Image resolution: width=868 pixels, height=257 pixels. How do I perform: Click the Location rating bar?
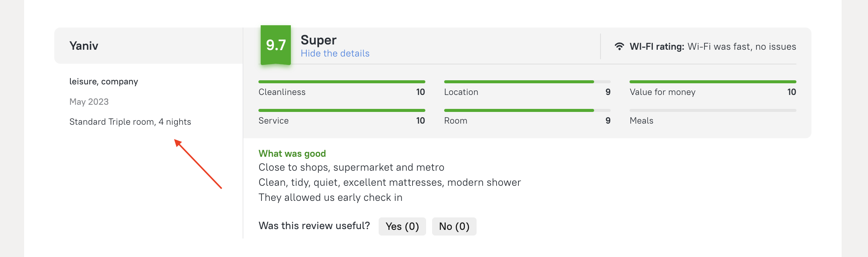pyautogui.click(x=527, y=82)
